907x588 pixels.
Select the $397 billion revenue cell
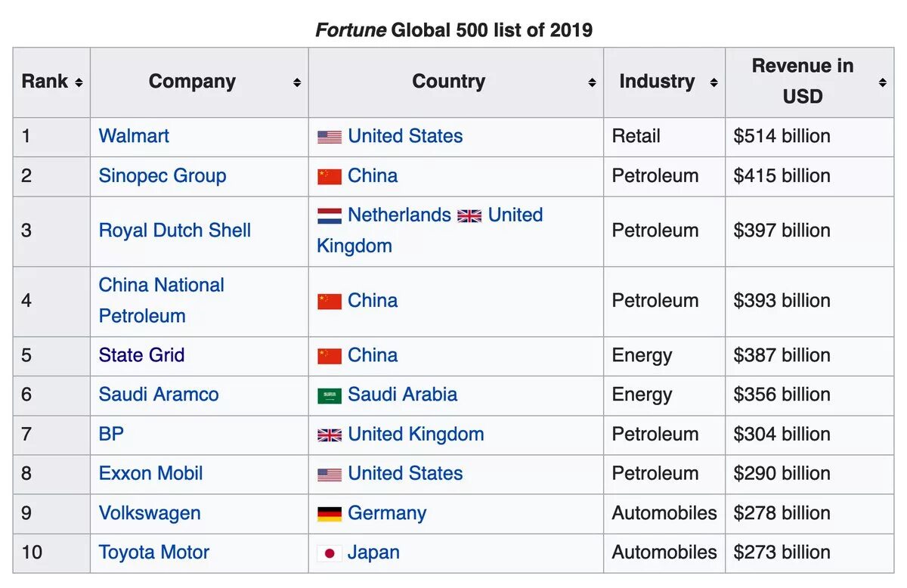809,231
